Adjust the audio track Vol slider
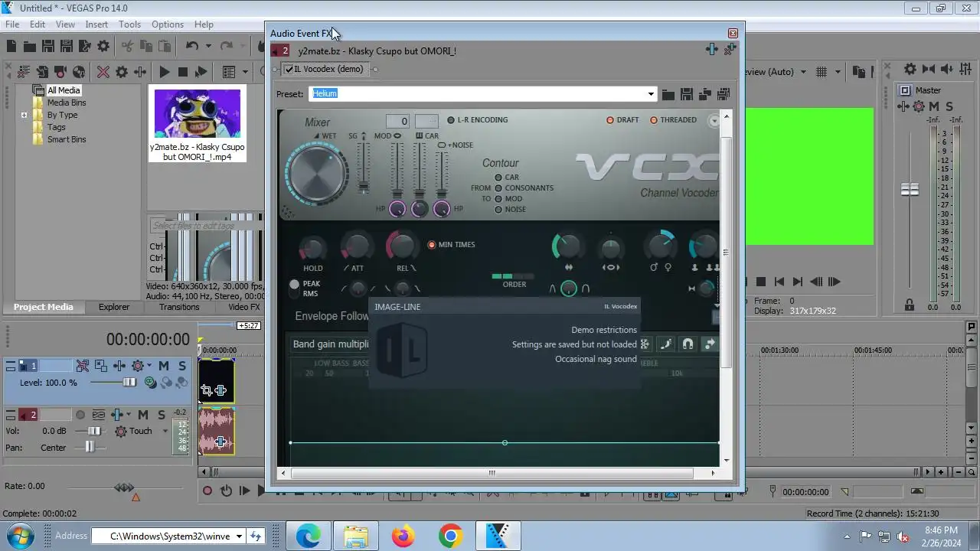Image resolution: width=980 pixels, height=551 pixels. point(94,431)
